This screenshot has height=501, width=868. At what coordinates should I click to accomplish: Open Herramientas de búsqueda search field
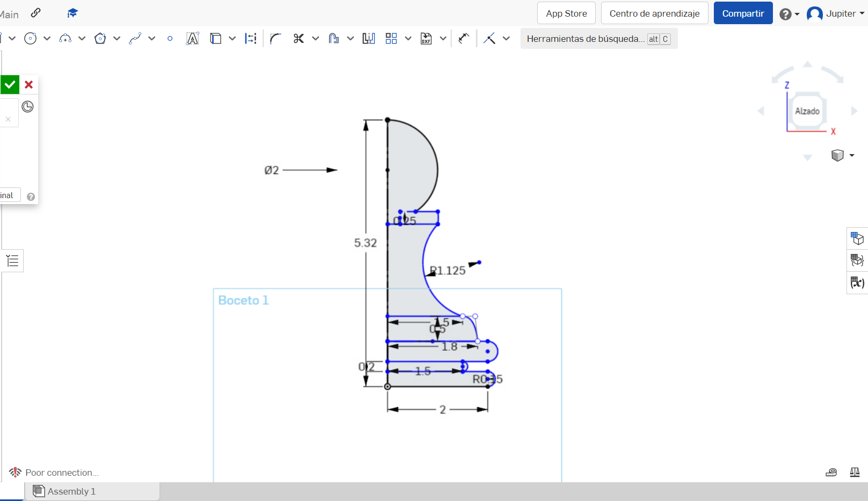tap(599, 39)
